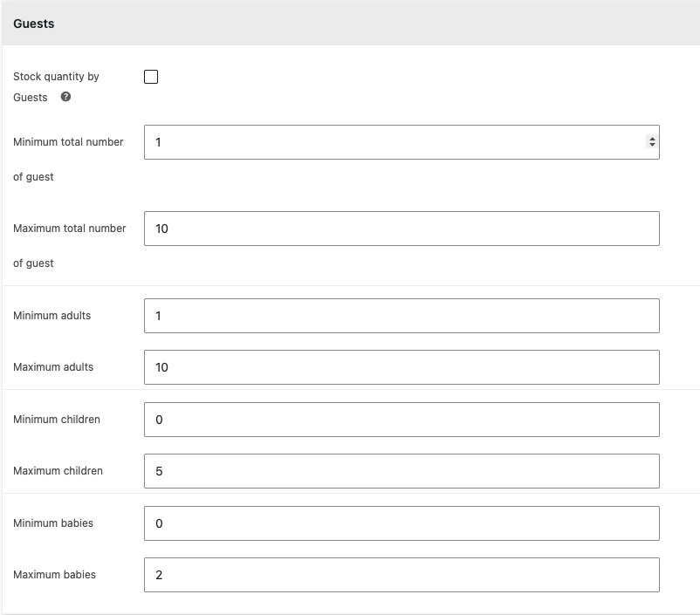
Task: Click the 'Minimum adults' label
Action: point(51,316)
